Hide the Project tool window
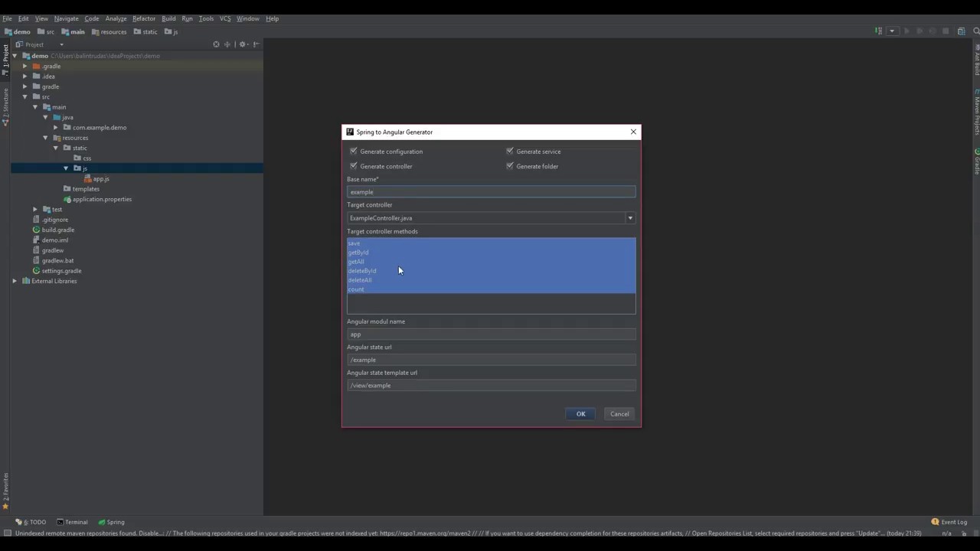This screenshot has height=551, width=980. click(x=256, y=44)
